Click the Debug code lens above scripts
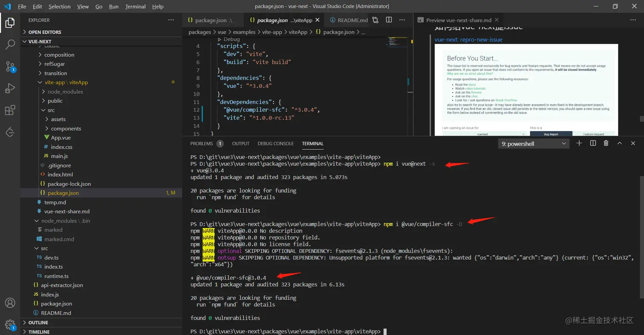This screenshot has height=335, width=644. tap(232, 39)
